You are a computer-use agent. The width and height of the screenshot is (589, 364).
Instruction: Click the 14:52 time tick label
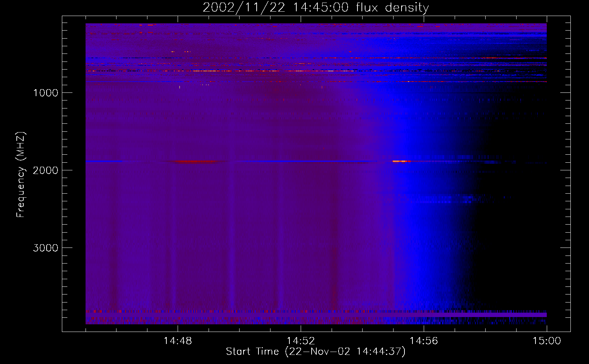click(301, 341)
